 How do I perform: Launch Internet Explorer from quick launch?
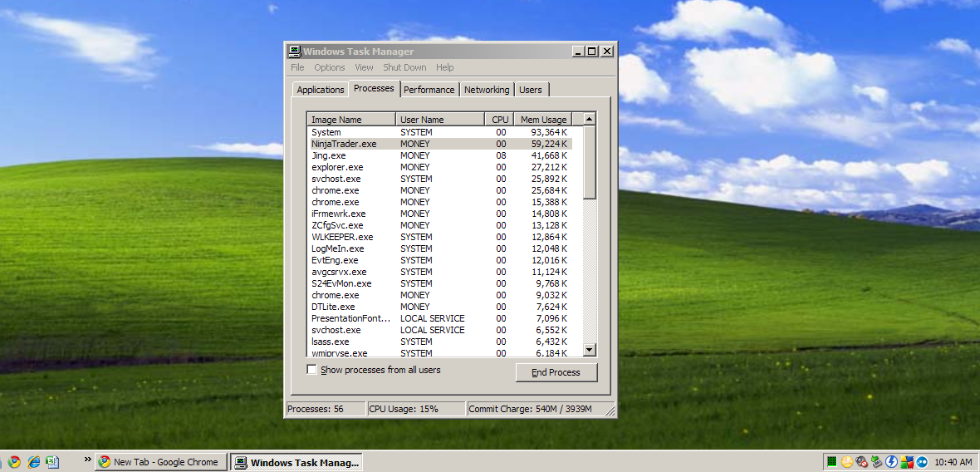(x=34, y=462)
